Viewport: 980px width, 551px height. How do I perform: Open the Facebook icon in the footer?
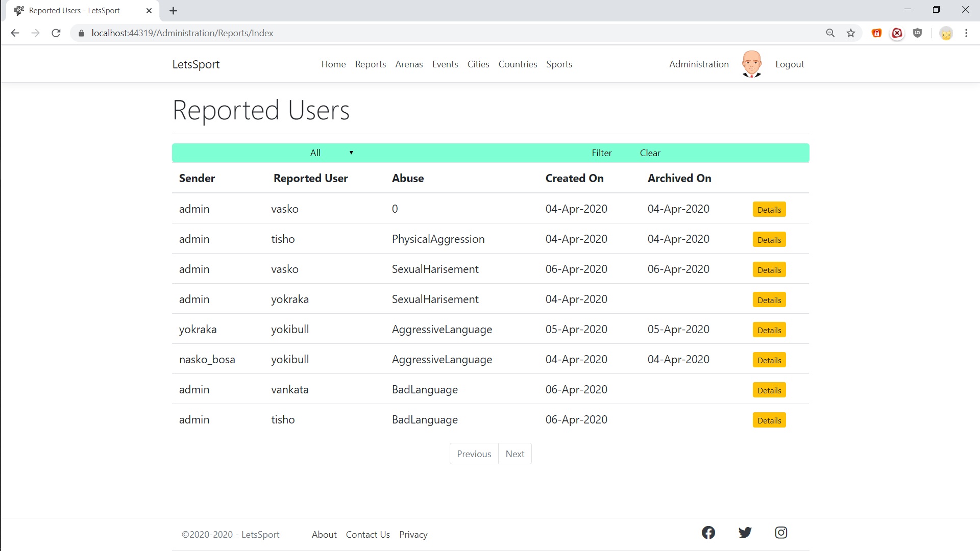click(x=708, y=533)
